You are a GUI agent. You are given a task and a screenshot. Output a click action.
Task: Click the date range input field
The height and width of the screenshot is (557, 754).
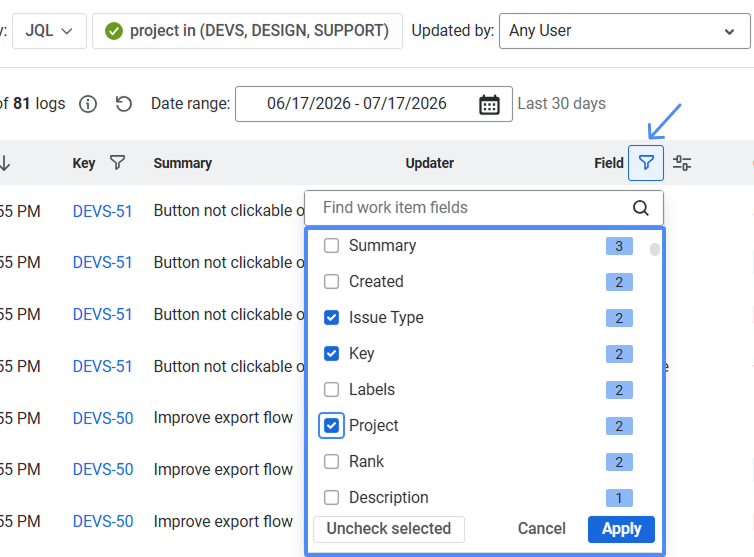(374, 104)
